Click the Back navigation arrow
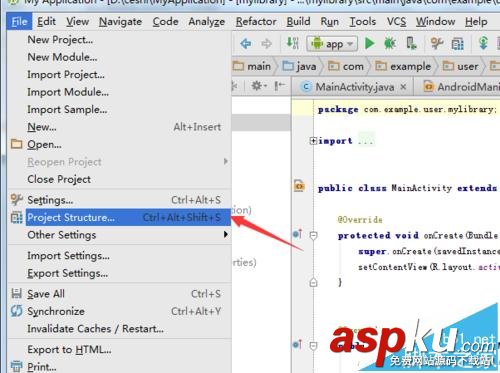 click(x=246, y=44)
